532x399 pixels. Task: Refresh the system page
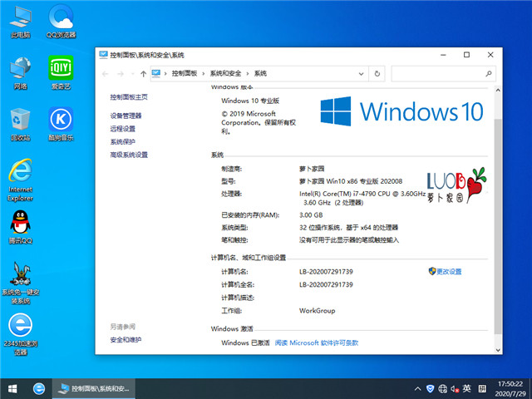point(377,74)
